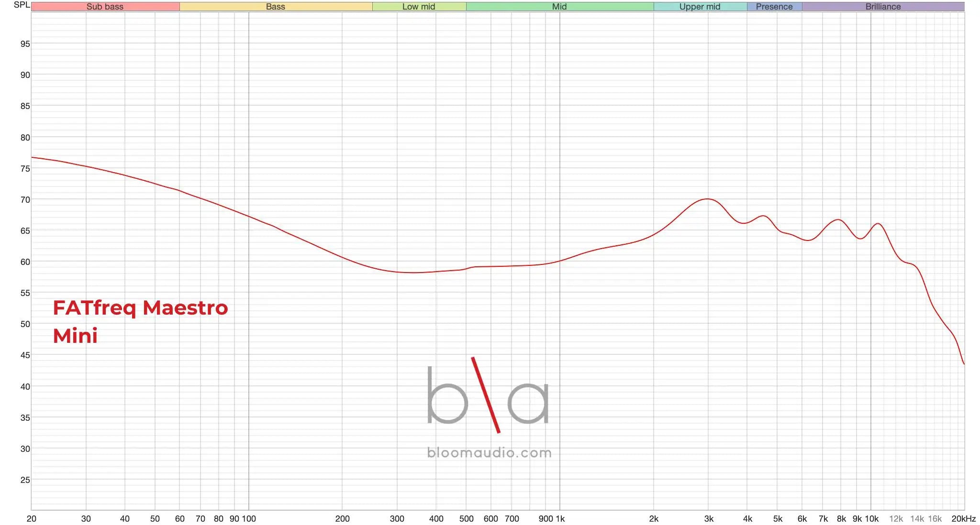Viewport: 980px width, 525px height.
Task: Select the Brilliance band header
Action: pos(883,7)
